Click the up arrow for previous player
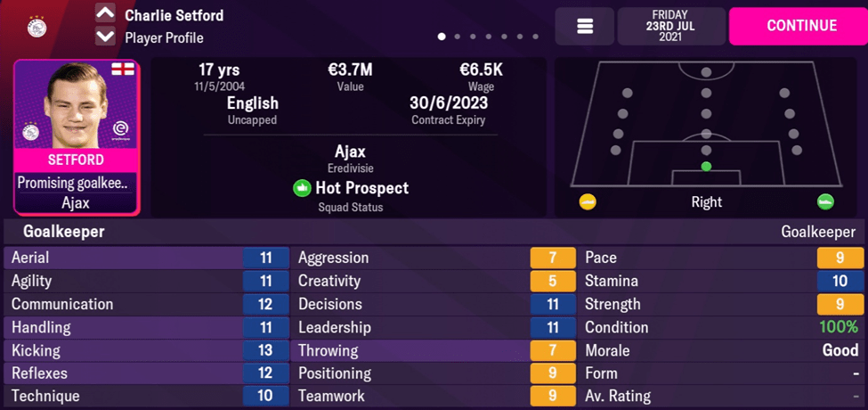This screenshot has height=410, width=868. coord(105,14)
